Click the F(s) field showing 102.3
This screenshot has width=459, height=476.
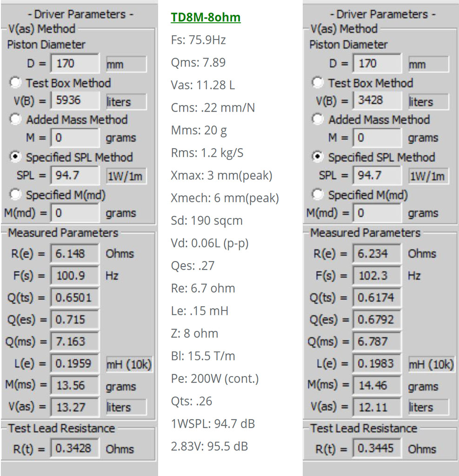tap(377, 276)
